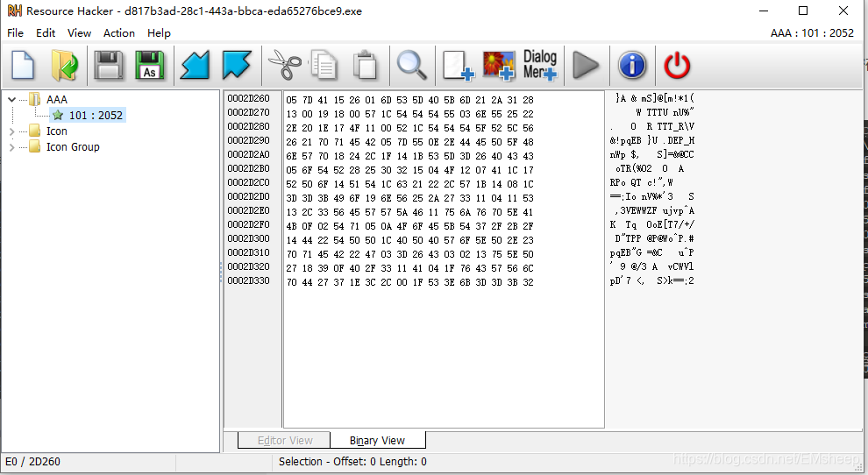Minimize the Resource Hacker window
This screenshot has width=868, height=475.
coord(764,11)
